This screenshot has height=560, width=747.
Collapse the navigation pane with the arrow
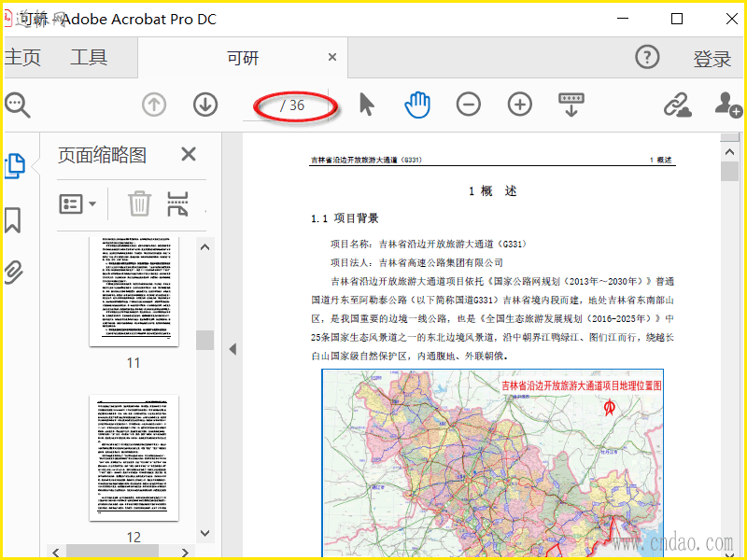[233, 349]
